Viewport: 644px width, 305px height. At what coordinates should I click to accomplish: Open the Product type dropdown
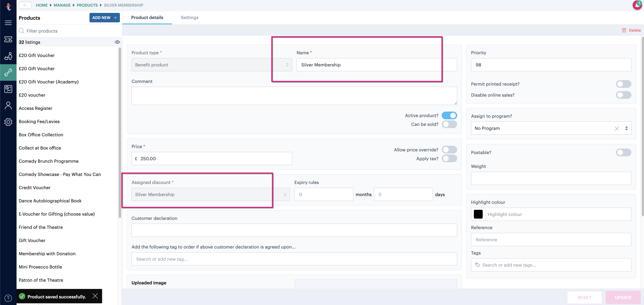tap(212, 65)
